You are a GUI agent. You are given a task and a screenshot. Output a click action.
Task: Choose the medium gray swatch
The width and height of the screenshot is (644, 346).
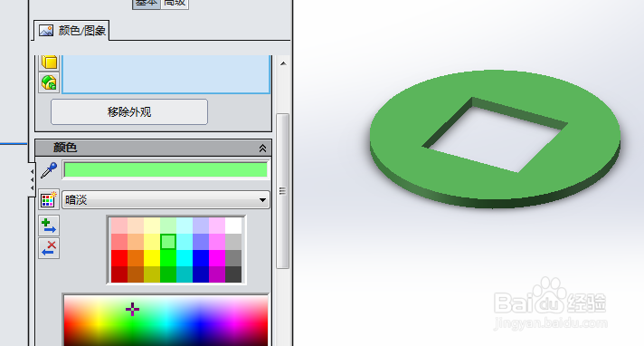pos(233,258)
